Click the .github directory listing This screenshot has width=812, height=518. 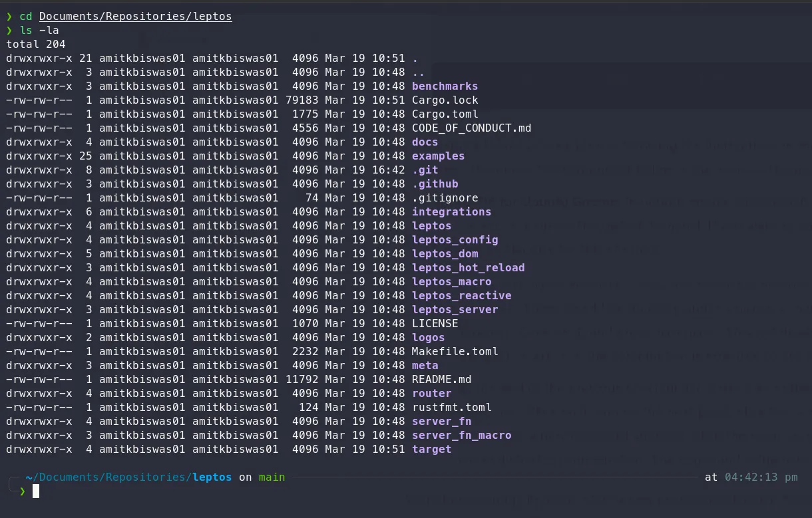tap(435, 184)
